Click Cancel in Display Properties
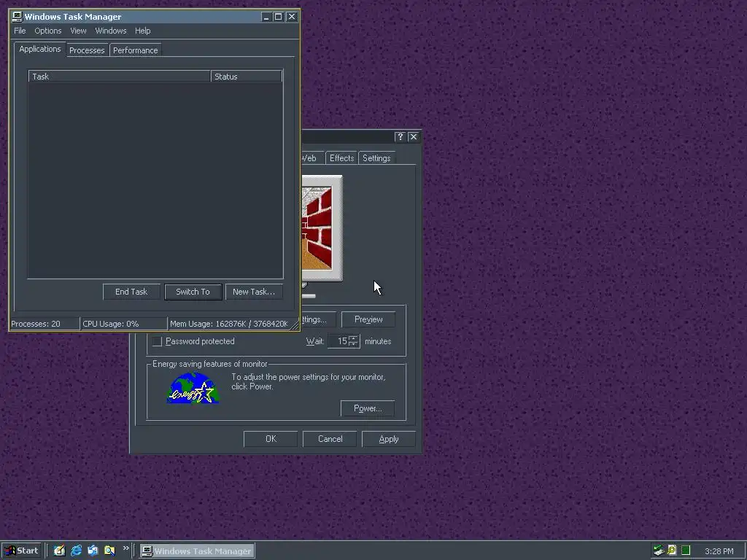 330,439
